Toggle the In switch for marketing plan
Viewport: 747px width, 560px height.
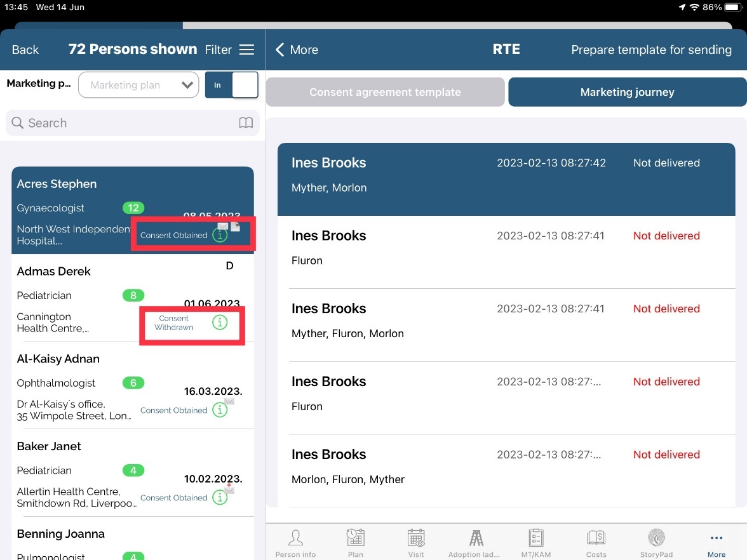[x=231, y=85]
